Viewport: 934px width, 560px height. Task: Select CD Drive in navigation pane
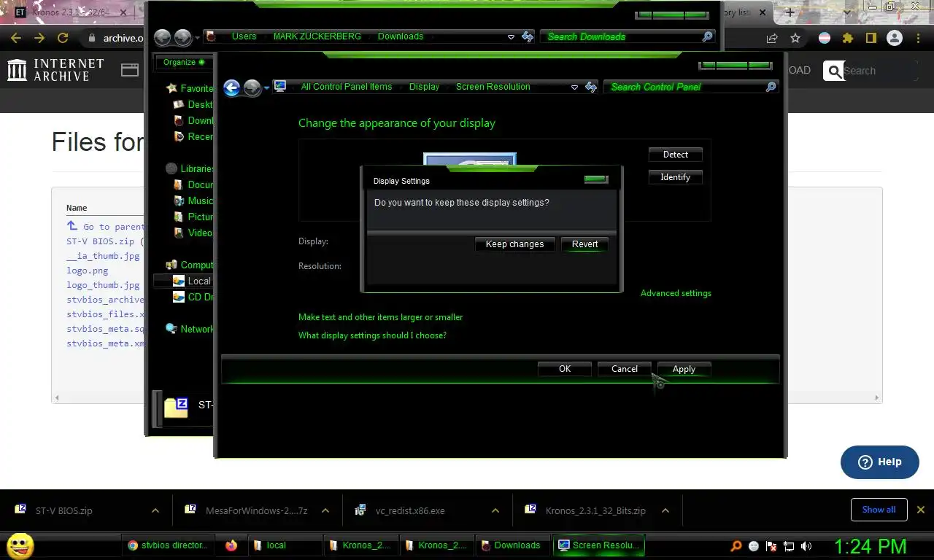193,297
